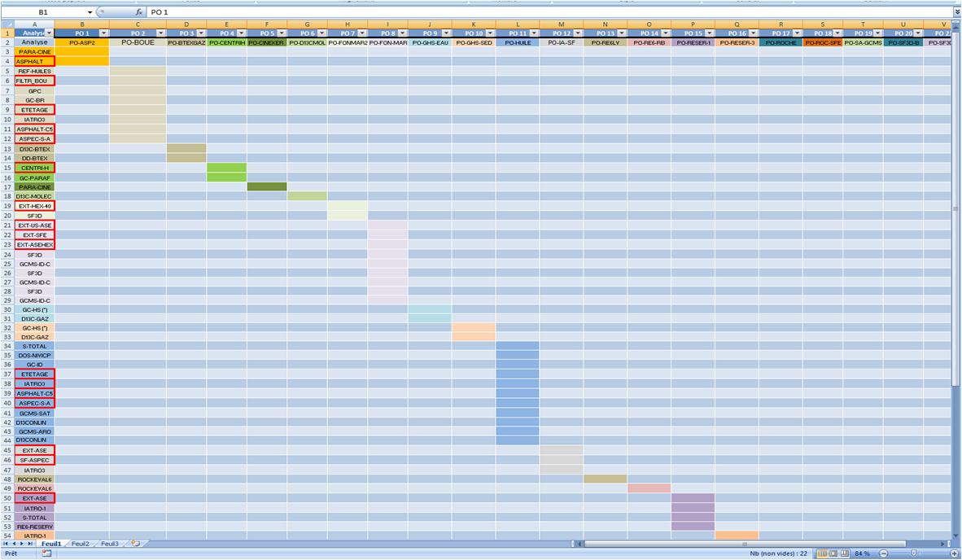Switch to Page Break Preview

(x=843, y=553)
